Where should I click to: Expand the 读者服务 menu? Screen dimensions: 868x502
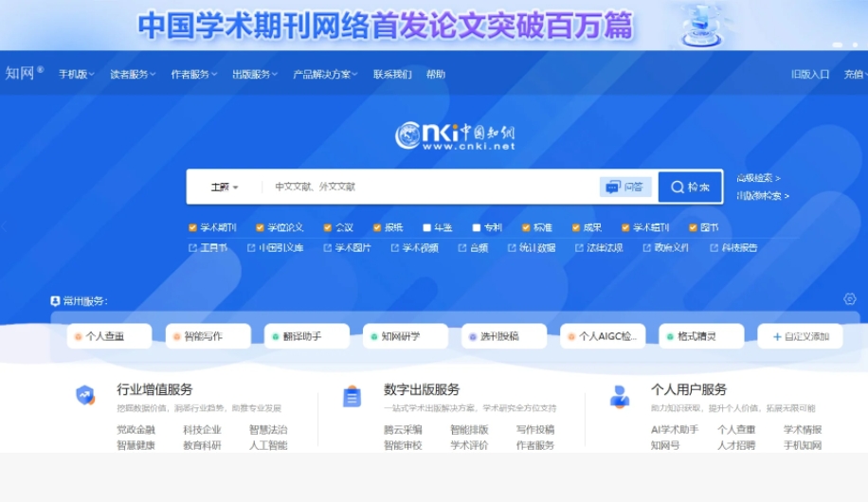click(133, 74)
